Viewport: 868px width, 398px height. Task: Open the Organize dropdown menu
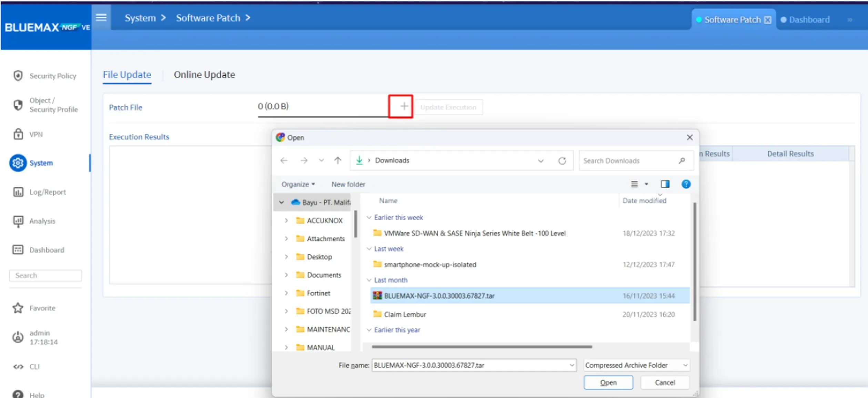point(298,184)
